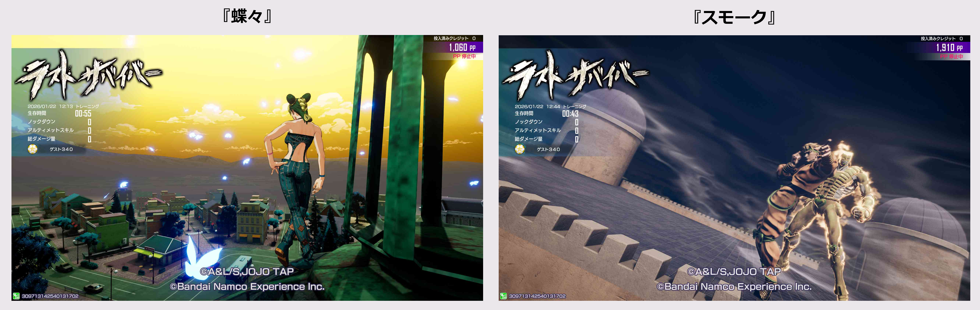980x310 pixels.
Task: Click the 00:43 survival time value
Action: (570, 113)
